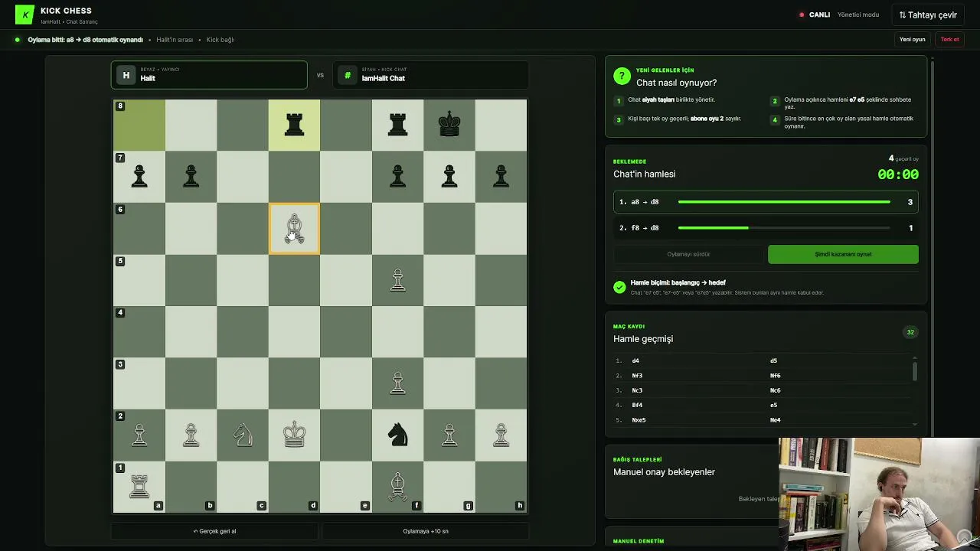The height and width of the screenshot is (551, 980).
Task: Select the black knight on f2
Action: click(x=397, y=435)
